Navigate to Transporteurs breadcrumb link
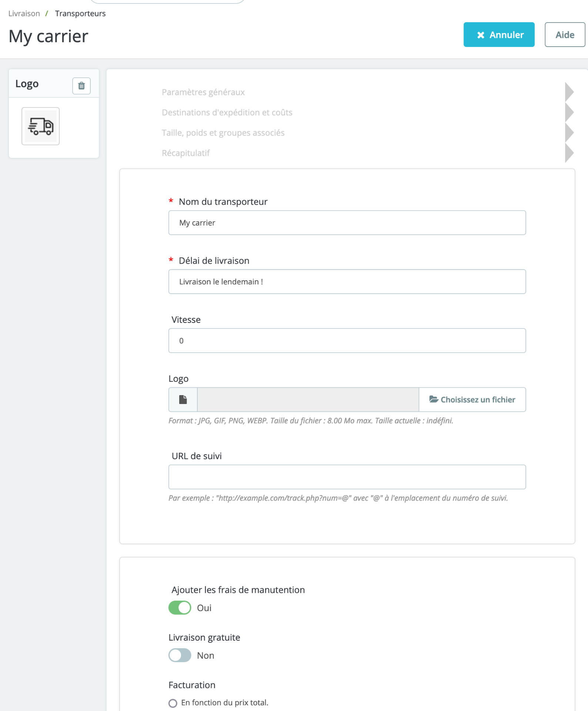This screenshot has height=711, width=588. tap(80, 14)
